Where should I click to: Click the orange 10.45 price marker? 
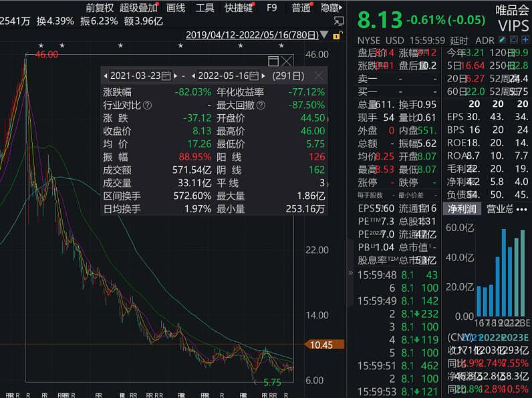324,345
